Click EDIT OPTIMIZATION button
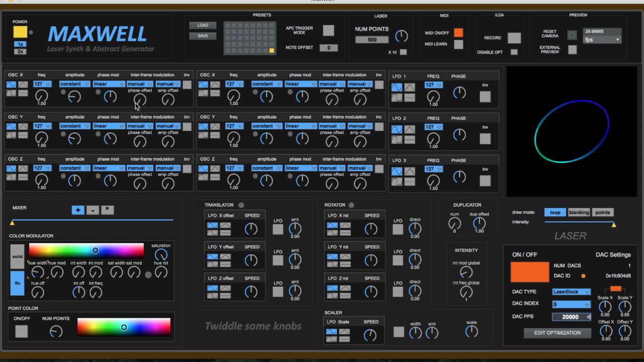 click(557, 333)
